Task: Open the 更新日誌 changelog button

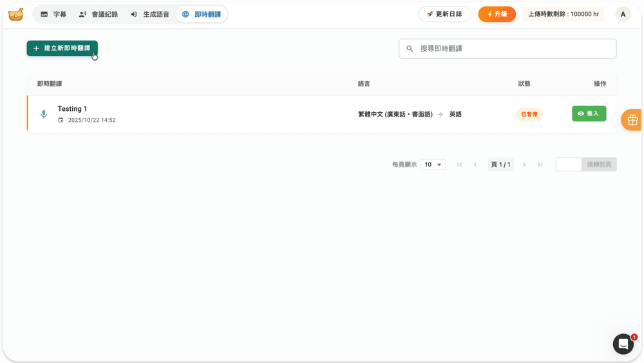Action: [x=444, y=14]
